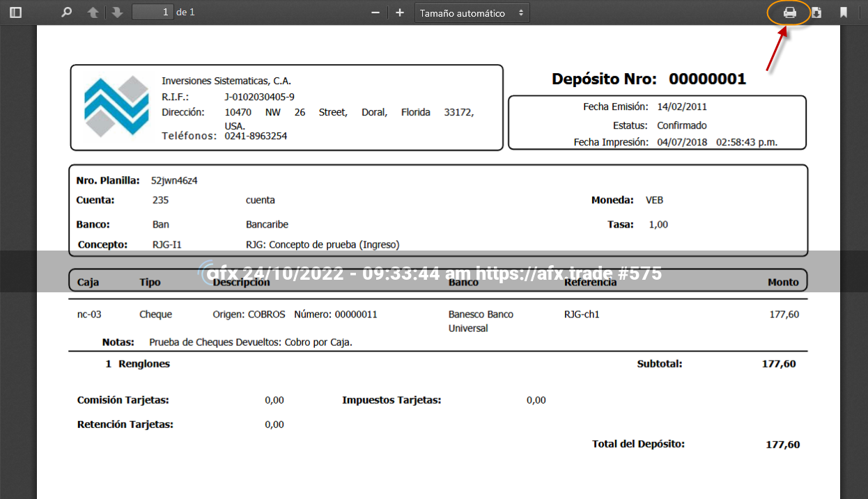Go to the next page arrow
The width and height of the screenshot is (868, 499).
click(117, 13)
